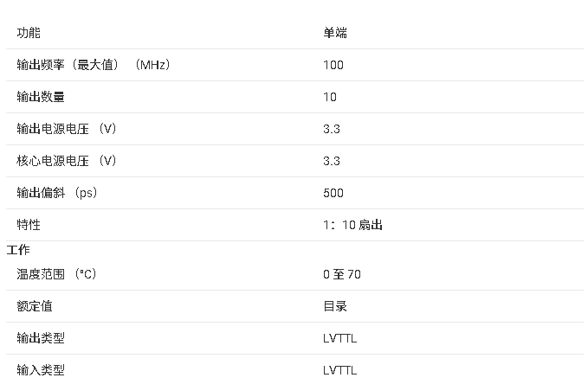This screenshot has width=588, height=384.
Task: Select the 输出数量 value 10
Action: point(330,97)
